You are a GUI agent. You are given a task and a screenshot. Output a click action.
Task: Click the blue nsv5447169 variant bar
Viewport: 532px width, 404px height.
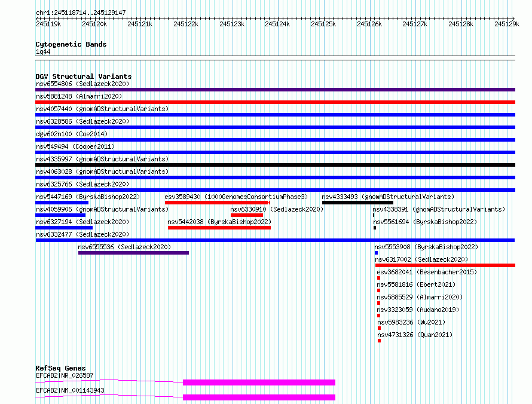click(62, 203)
